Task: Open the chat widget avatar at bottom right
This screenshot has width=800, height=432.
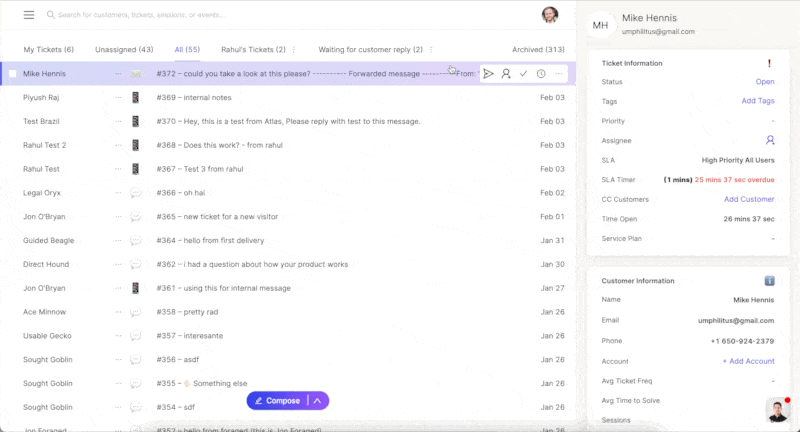Action: click(x=778, y=410)
